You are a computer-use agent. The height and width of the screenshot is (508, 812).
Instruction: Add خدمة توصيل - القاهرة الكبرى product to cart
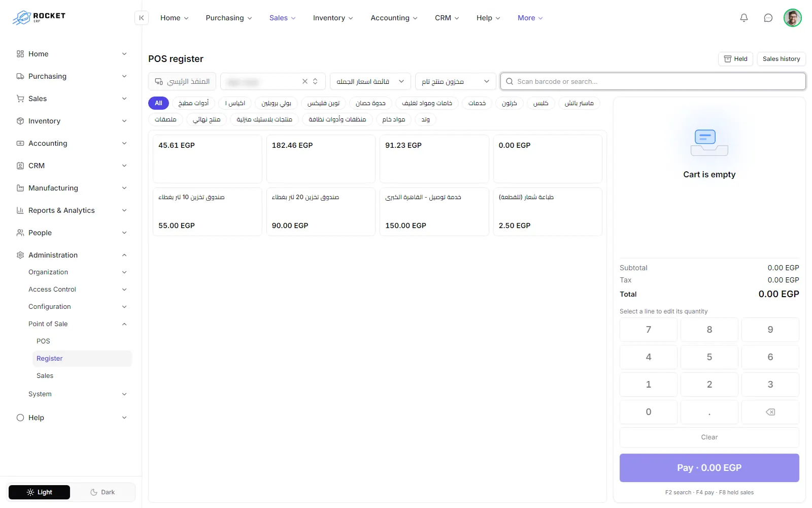pos(434,212)
